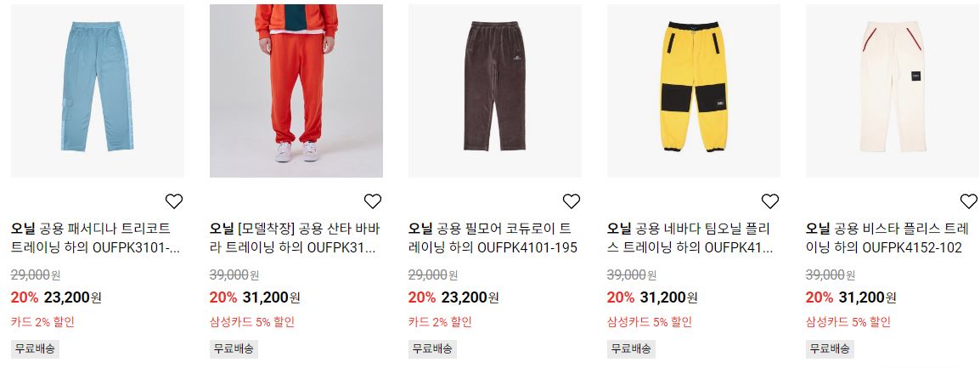Click 카드 2% 할인 under corduroy pants
Viewport: 980px width, 368px height.
coord(440,322)
